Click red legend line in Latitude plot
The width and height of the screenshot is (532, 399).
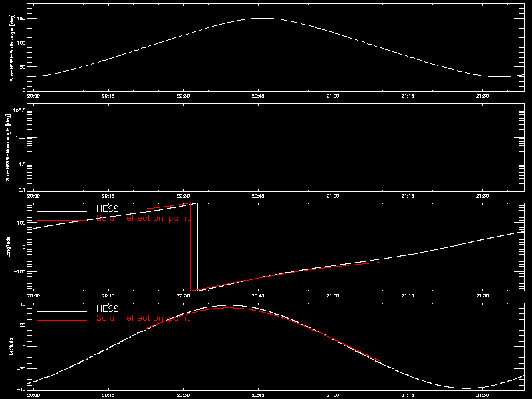click(x=62, y=321)
